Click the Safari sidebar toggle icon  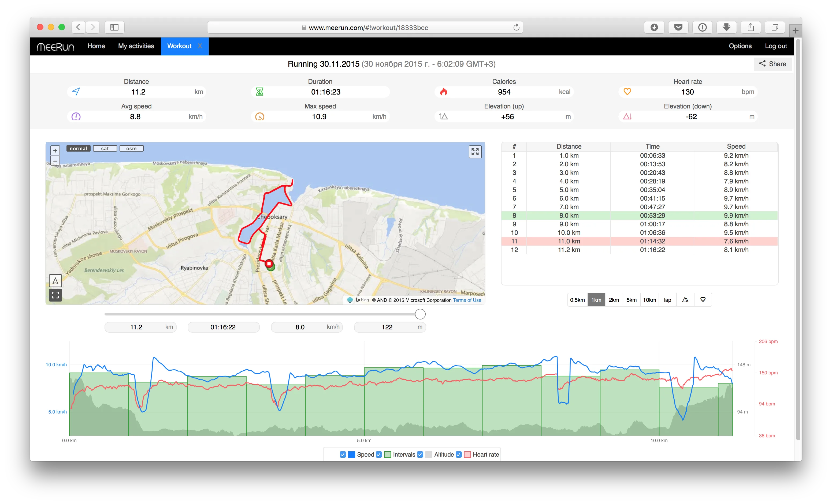[x=114, y=27]
